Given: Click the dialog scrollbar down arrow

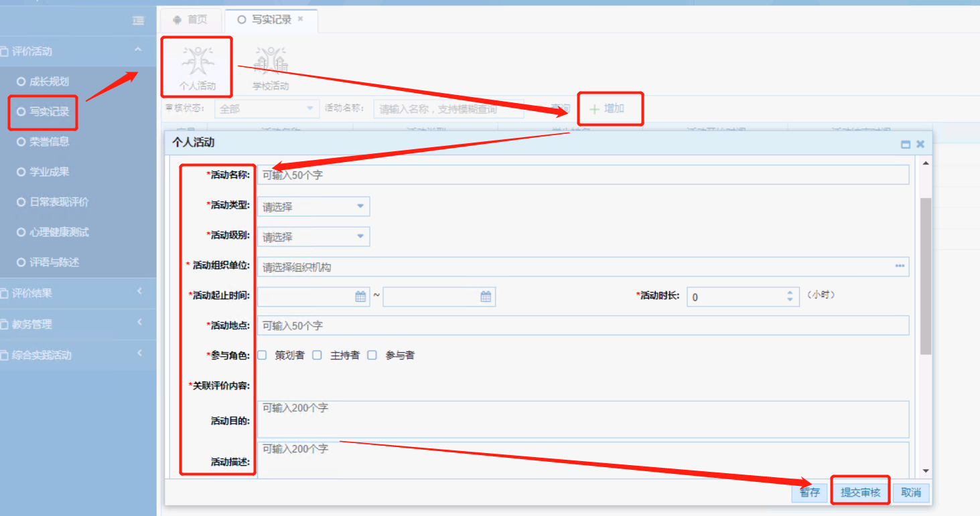Looking at the screenshot, I should coord(926,471).
